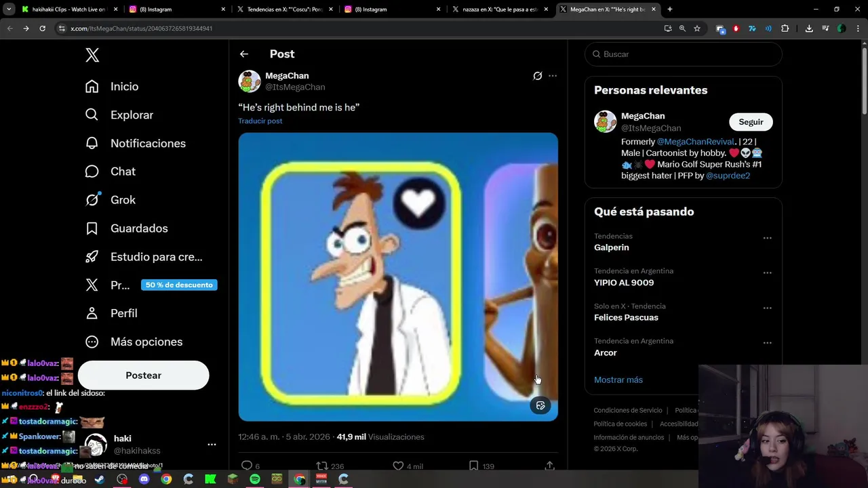The width and height of the screenshot is (868, 488).
Task: Click the @ItsMegaChan handle on the post
Action: coord(295,87)
